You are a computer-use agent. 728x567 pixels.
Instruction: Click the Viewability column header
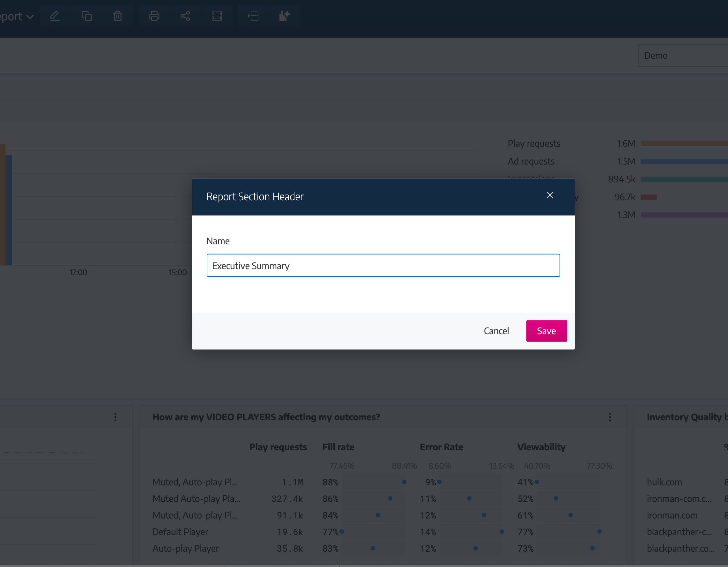(541, 447)
